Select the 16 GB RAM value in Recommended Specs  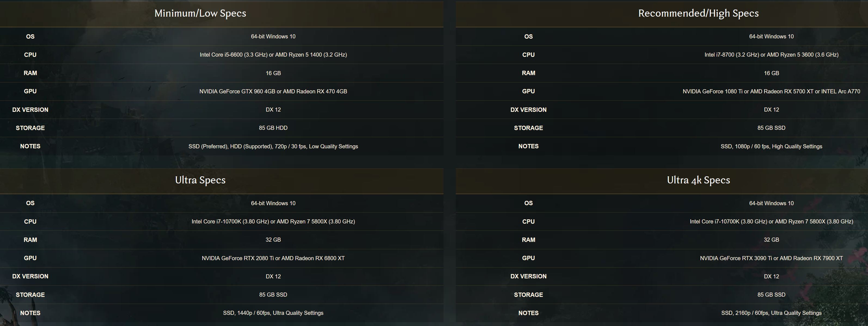coord(771,73)
